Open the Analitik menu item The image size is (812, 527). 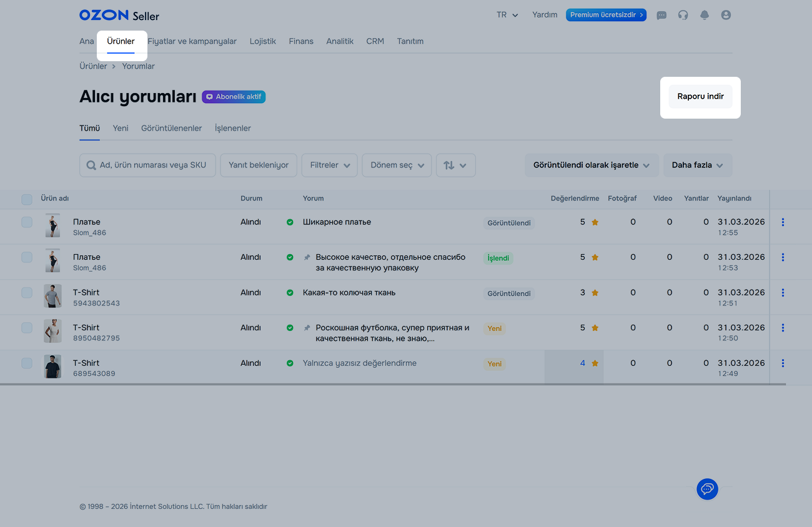pos(340,41)
